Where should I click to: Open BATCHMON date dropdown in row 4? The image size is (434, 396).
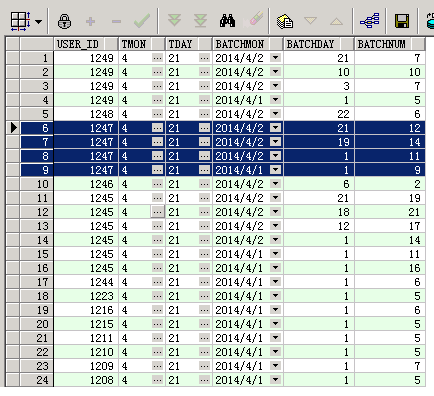(275, 100)
